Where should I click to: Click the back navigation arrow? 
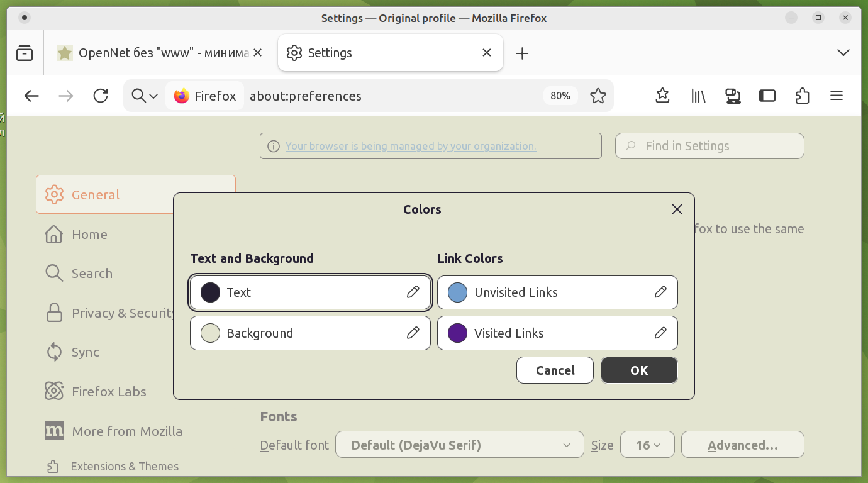click(x=31, y=96)
